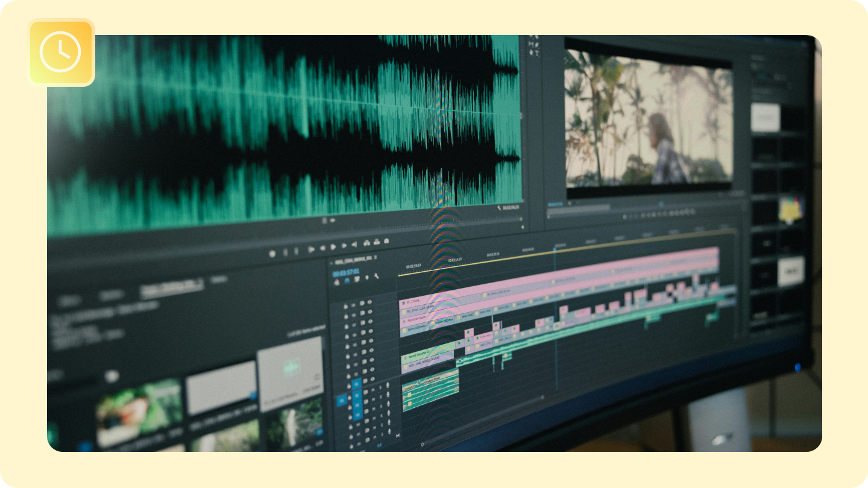
Task: Click the blue timeline timecode 00:03:57:01
Action: (345, 272)
